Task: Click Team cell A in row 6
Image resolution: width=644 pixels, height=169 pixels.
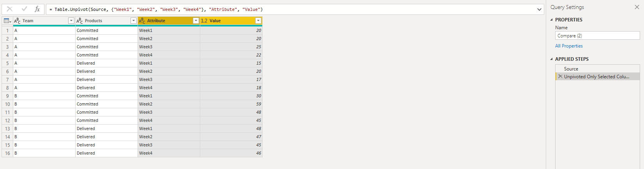Action: [x=44, y=71]
